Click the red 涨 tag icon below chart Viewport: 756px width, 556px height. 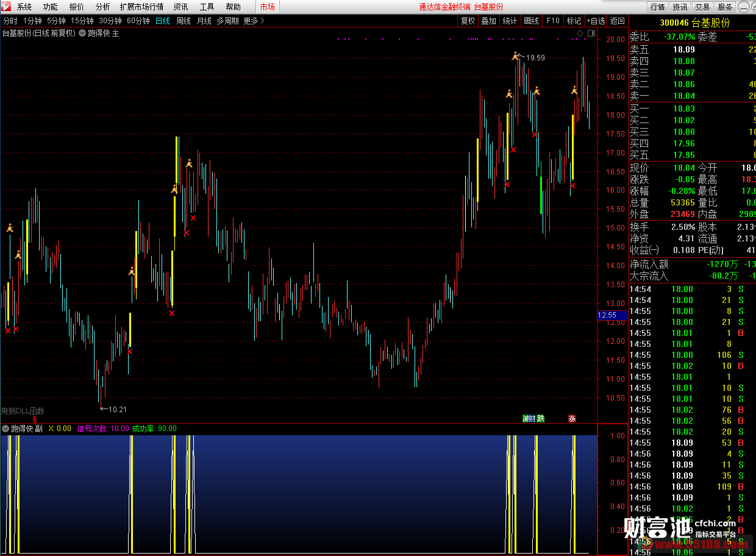click(572, 419)
